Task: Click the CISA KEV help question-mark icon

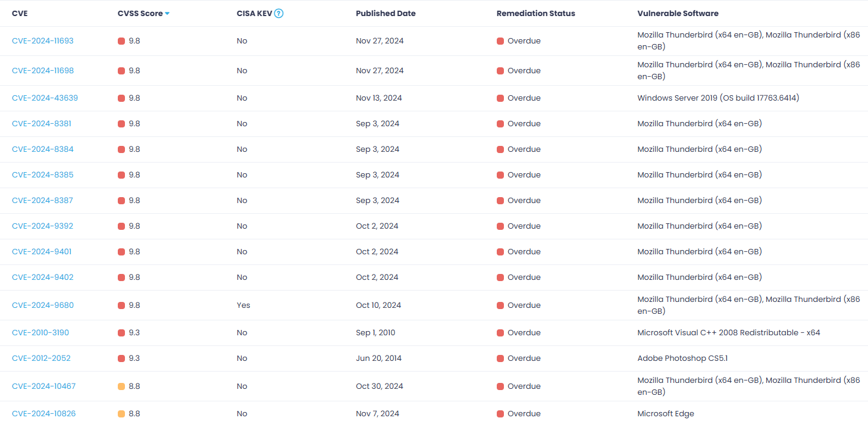Action: [x=279, y=14]
